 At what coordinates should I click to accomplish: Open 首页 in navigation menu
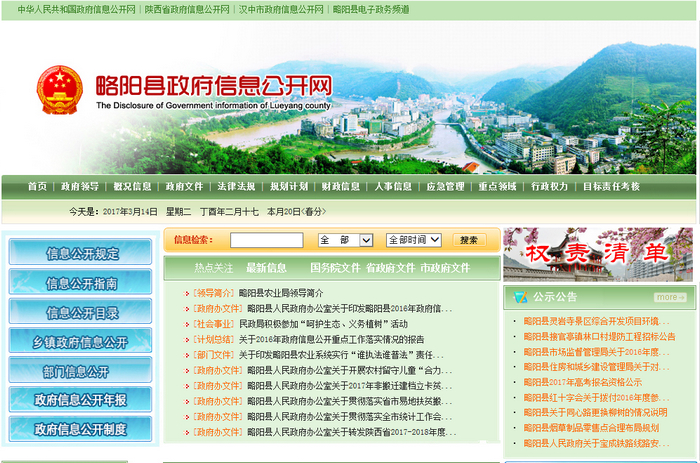(37, 187)
